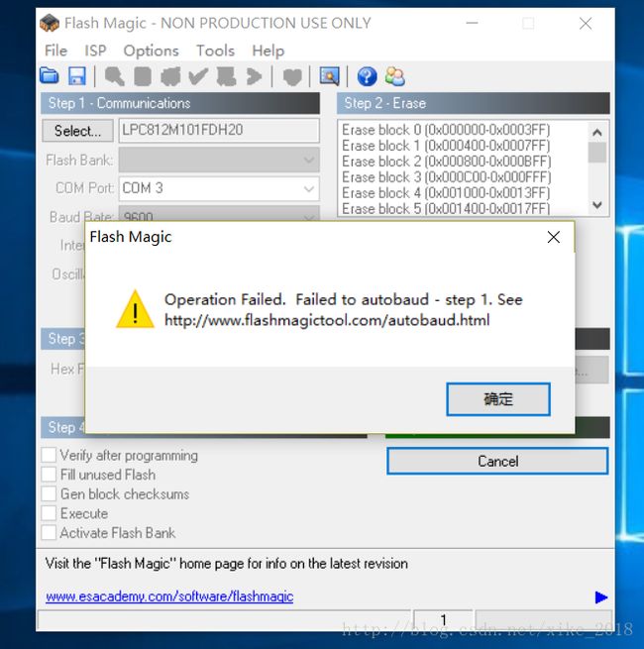Image resolution: width=644 pixels, height=649 pixels.
Task: Click the Save floppy disk icon
Action: click(x=77, y=76)
